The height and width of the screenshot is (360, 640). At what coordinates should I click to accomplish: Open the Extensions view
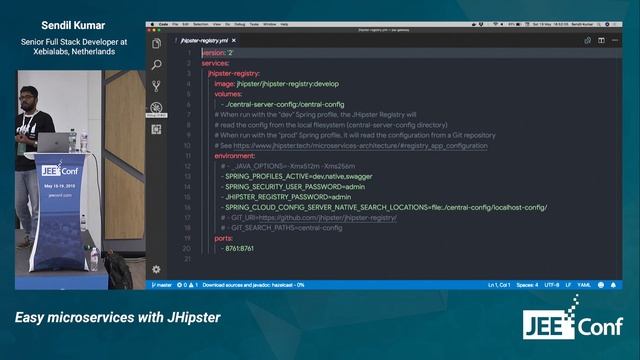point(156,129)
